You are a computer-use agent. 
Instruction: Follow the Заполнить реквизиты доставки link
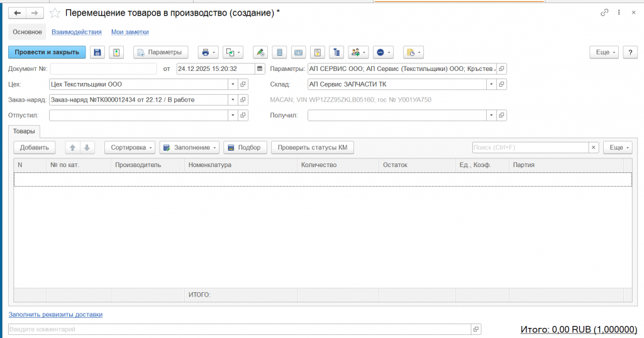(x=55, y=314)
